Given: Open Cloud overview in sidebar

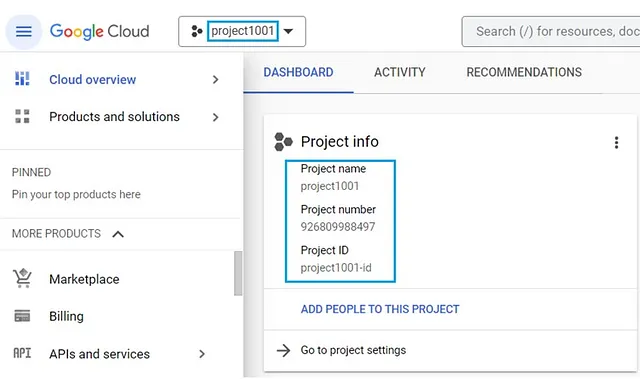Looking at the screenshot, I should tap(93, 79).
